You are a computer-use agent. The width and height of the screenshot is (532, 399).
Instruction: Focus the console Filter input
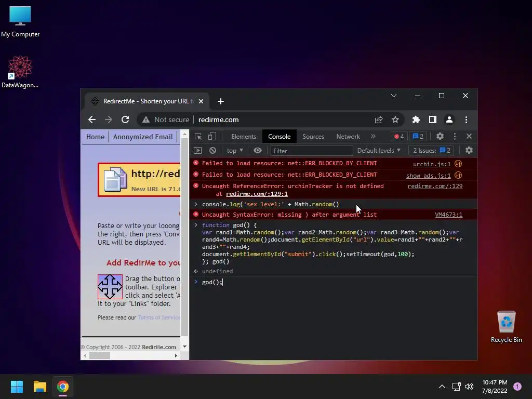(312, 151)
